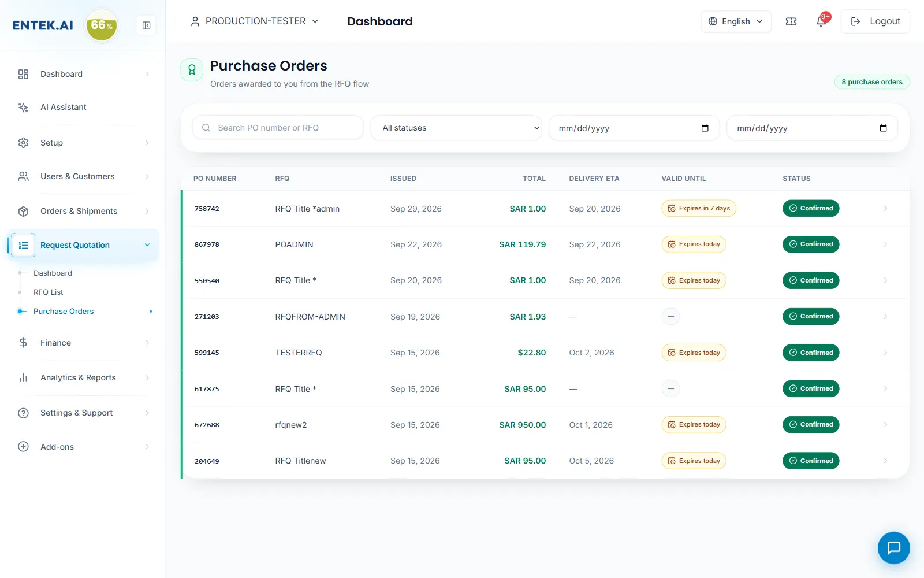Click PO number 617875
Viewport: 924px width, 578px height.
(207, 389)
